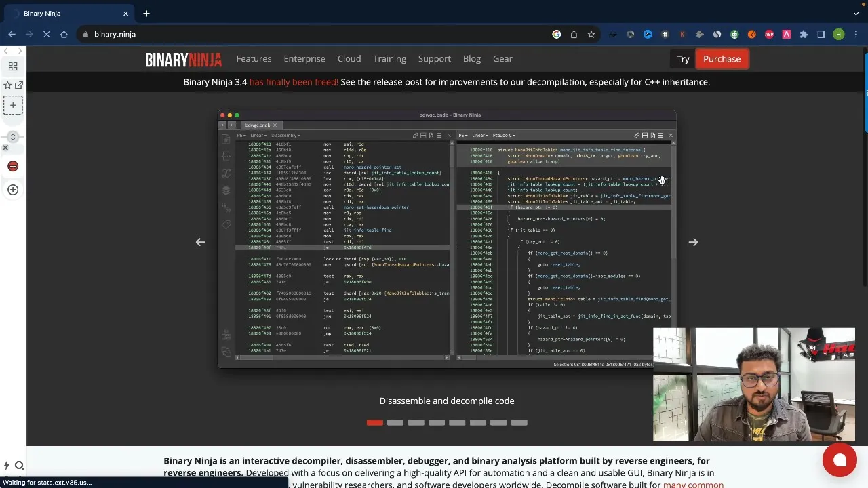Open the Enterprise page
Image resolution: width=868 pixels, height=488 pixels.
click(x=304, y=59)
